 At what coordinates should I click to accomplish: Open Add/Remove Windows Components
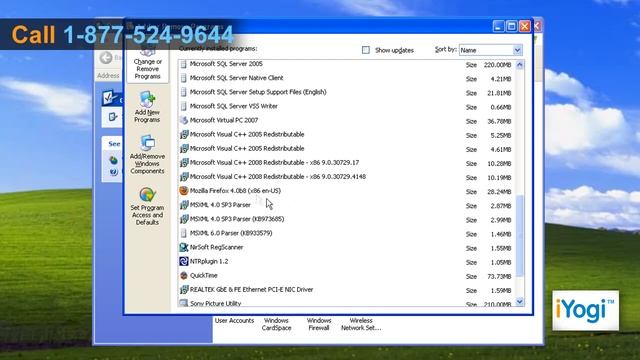point(147,154)
